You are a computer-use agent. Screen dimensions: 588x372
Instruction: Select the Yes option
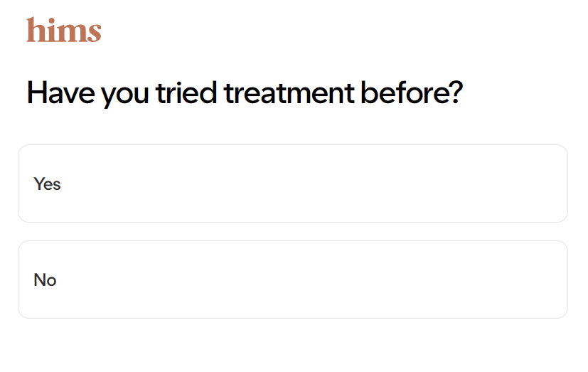293,184
